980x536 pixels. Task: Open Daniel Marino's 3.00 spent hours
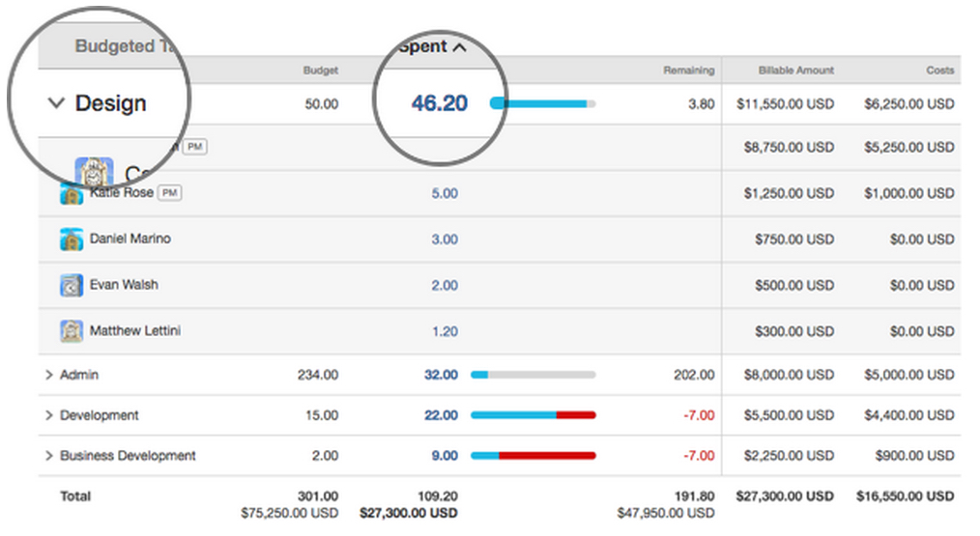pyautogui.click(x=445, y=240)
